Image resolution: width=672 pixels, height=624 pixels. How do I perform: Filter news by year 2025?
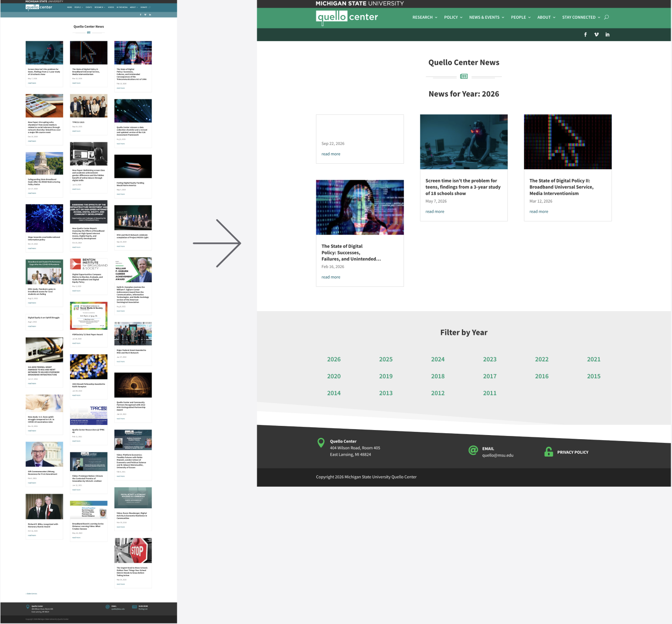(386, 360)
